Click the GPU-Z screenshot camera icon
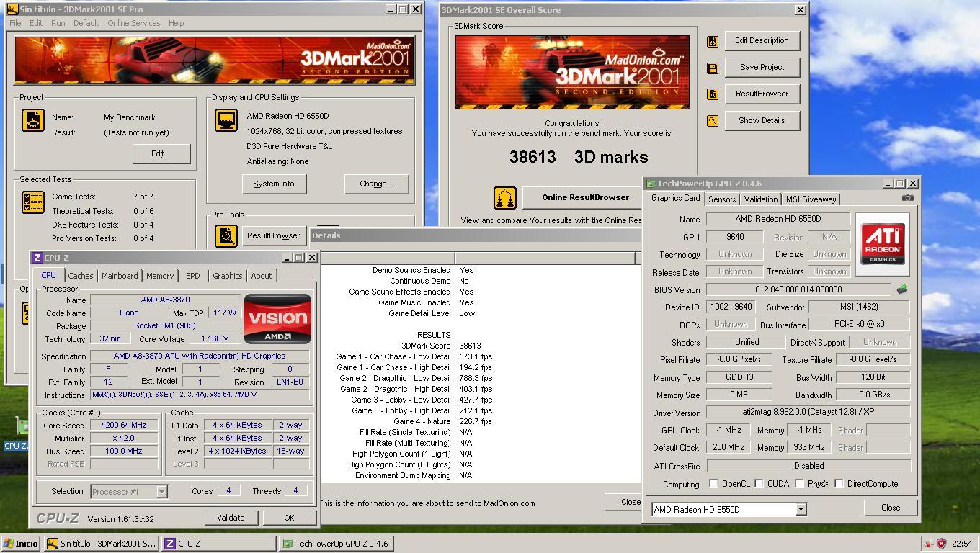The height and width of the screenshot is (553, 980). [x=907, y=198]
